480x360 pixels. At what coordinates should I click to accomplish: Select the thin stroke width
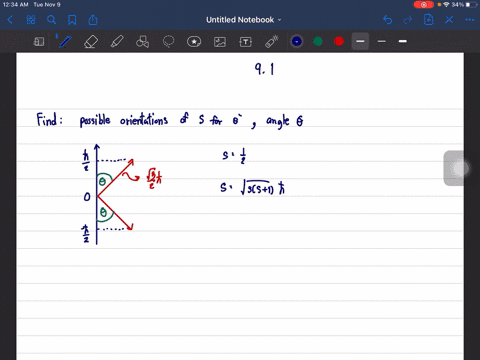[x=382, y=41]
